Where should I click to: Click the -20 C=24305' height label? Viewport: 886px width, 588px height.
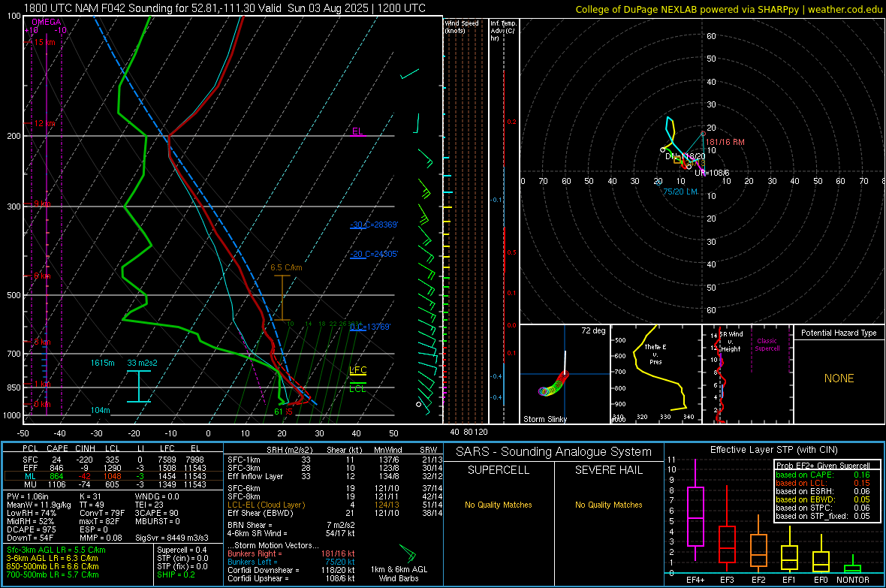374,254
